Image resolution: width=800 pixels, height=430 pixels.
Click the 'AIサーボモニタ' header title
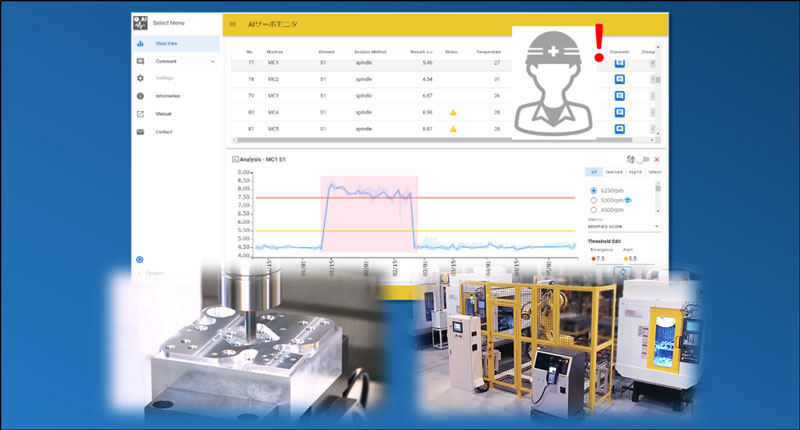[x=272, y=24]
